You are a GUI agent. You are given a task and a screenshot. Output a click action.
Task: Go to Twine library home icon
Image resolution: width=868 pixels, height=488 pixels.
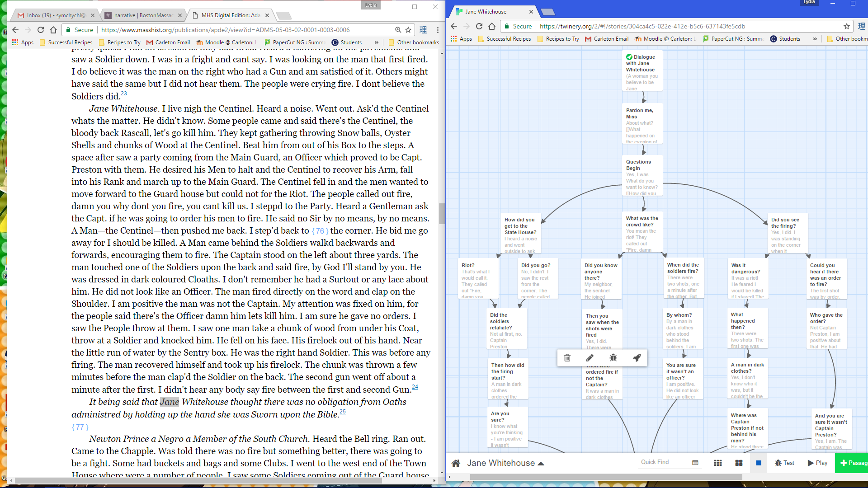click(x=456, y=463)
